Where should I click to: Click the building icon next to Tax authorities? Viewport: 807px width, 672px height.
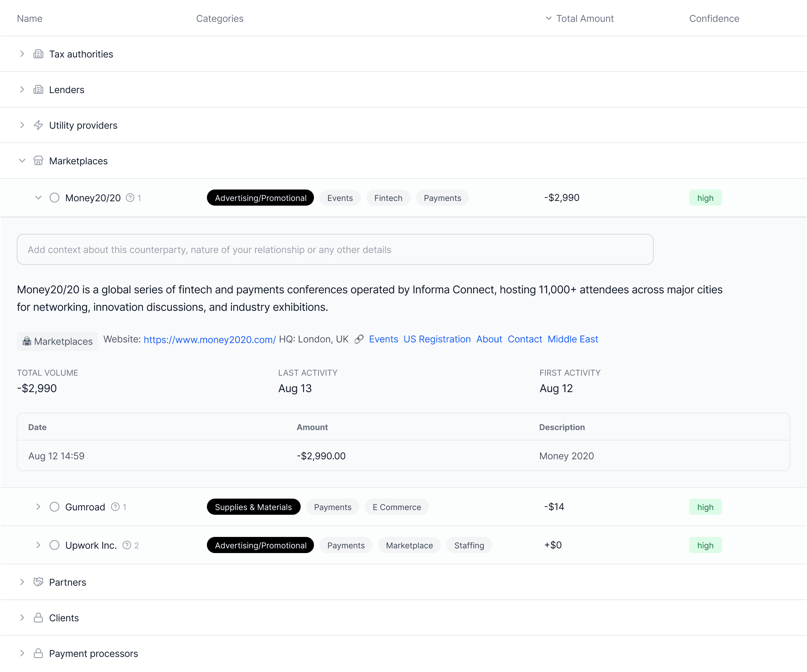[38, 54]
